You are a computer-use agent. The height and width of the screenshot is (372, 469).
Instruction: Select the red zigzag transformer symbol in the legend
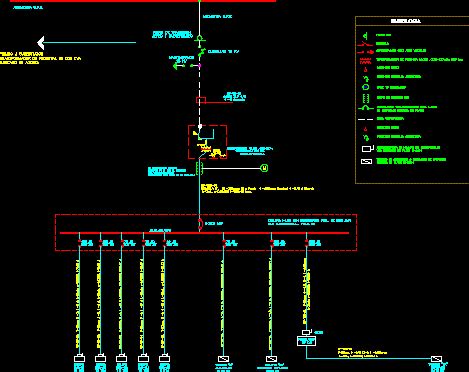[365, 61]
